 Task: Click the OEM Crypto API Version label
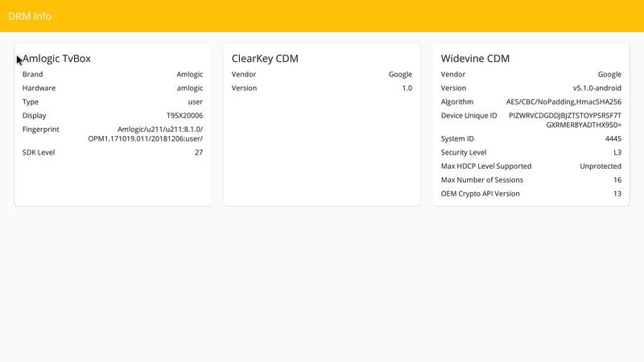(481, 194)
